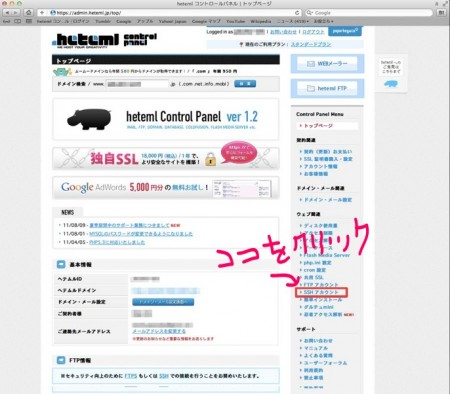Click inside the domain search text field
Screen dimensions: 450x394
coord(137,84)
